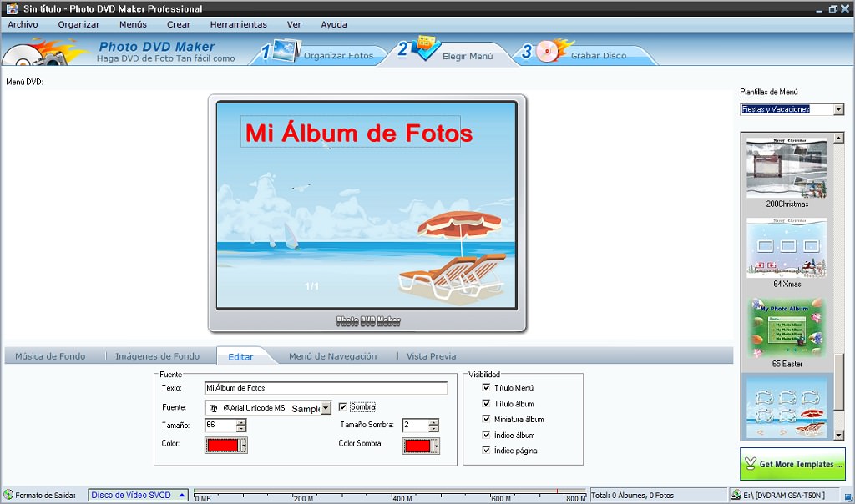The width and height of the screenshot is (855, 504).
Task: Toggle Título álbum visibility
Action: [x=487, y=403]
